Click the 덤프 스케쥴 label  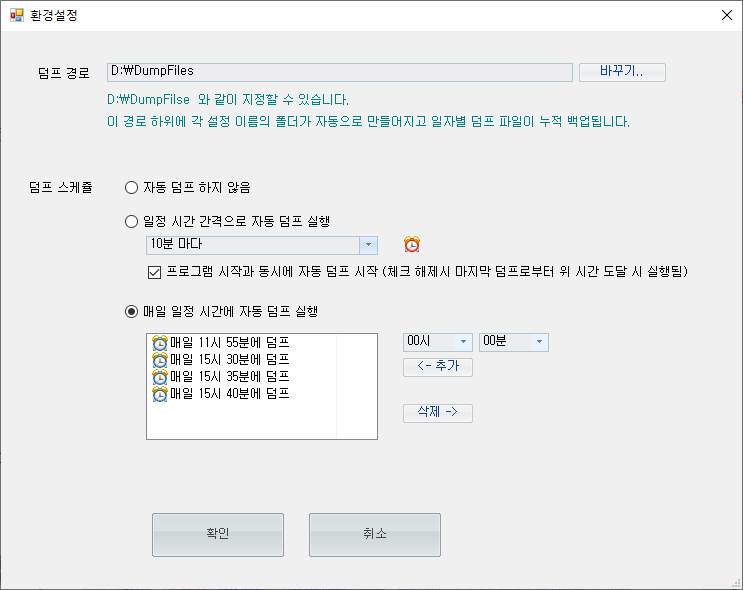(61, 187)
